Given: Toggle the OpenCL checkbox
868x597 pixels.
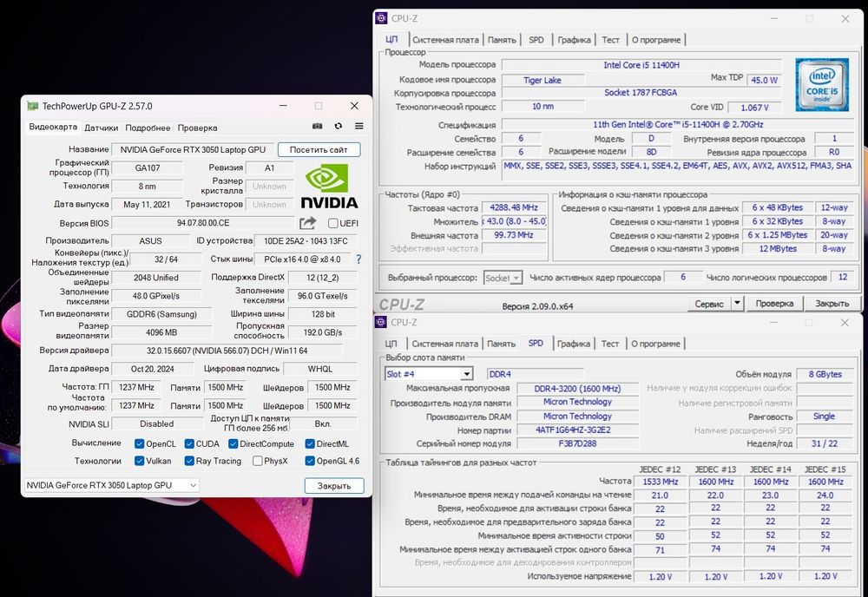Looking at the screenshot, I should coord(140,443).
